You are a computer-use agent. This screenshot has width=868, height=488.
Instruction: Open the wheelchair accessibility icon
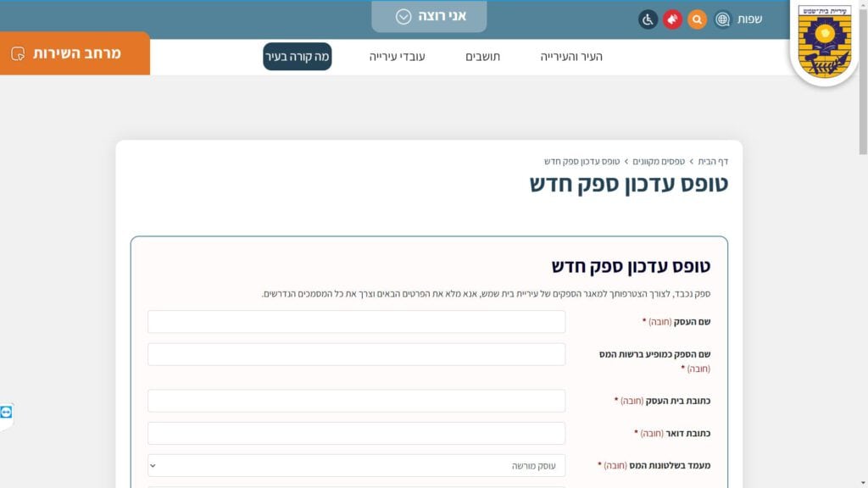(x=648, y=19)
